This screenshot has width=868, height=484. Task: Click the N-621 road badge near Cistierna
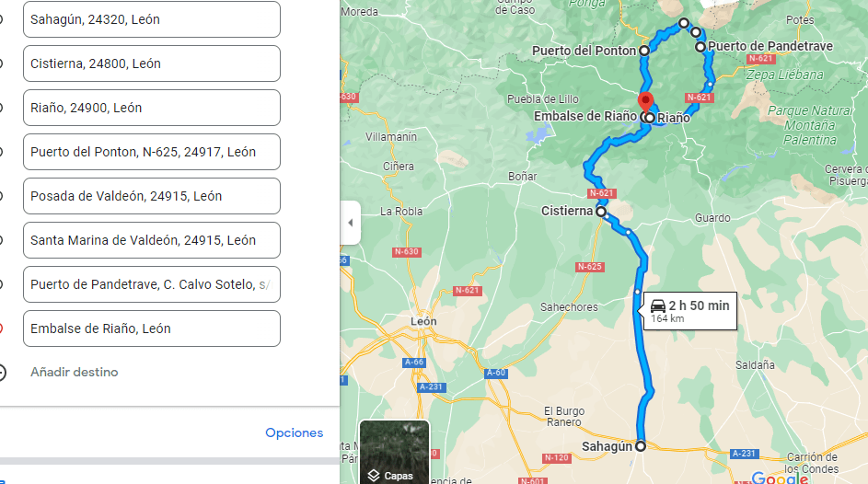(601, 193)
